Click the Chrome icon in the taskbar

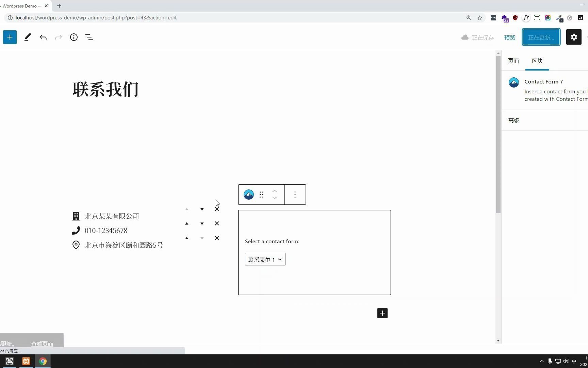click(x=43, y=361)
